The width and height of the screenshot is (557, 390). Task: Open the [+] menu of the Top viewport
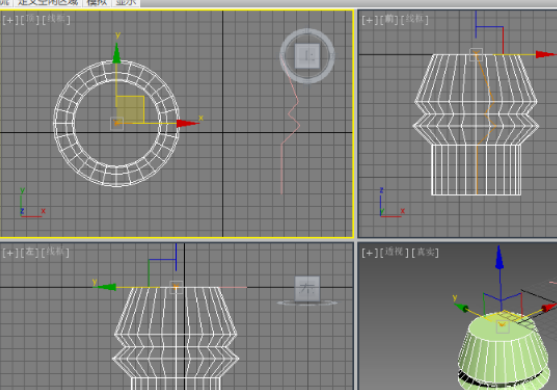[10, 20]
